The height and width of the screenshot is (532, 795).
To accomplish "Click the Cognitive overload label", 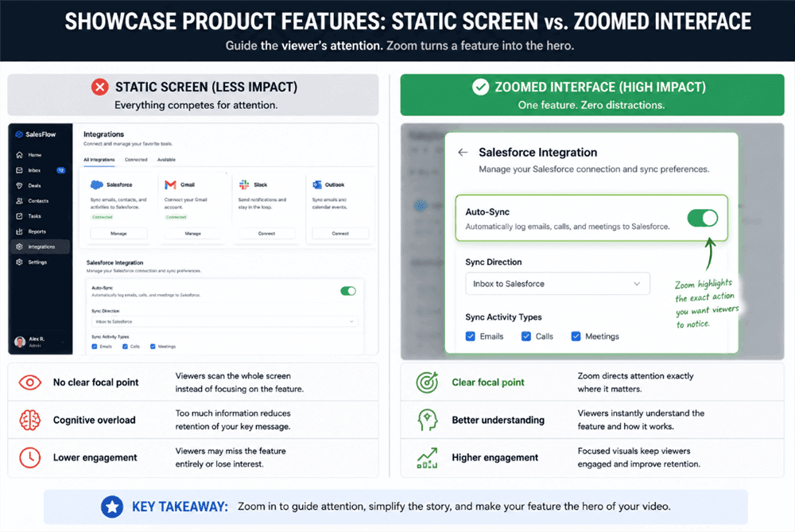I will point(95,420).
